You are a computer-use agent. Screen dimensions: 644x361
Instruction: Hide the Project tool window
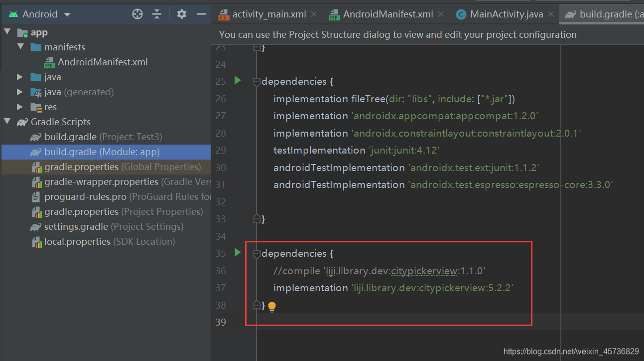click(201, 14)
